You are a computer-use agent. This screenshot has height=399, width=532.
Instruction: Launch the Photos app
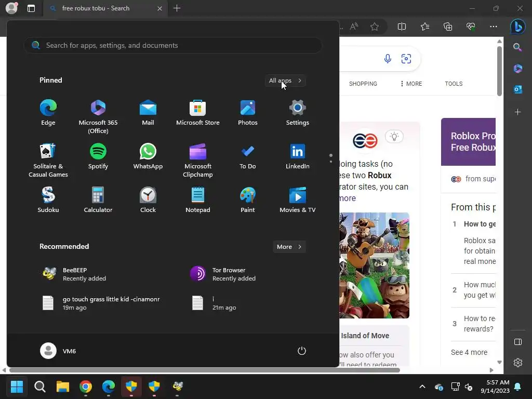point(248,113)
